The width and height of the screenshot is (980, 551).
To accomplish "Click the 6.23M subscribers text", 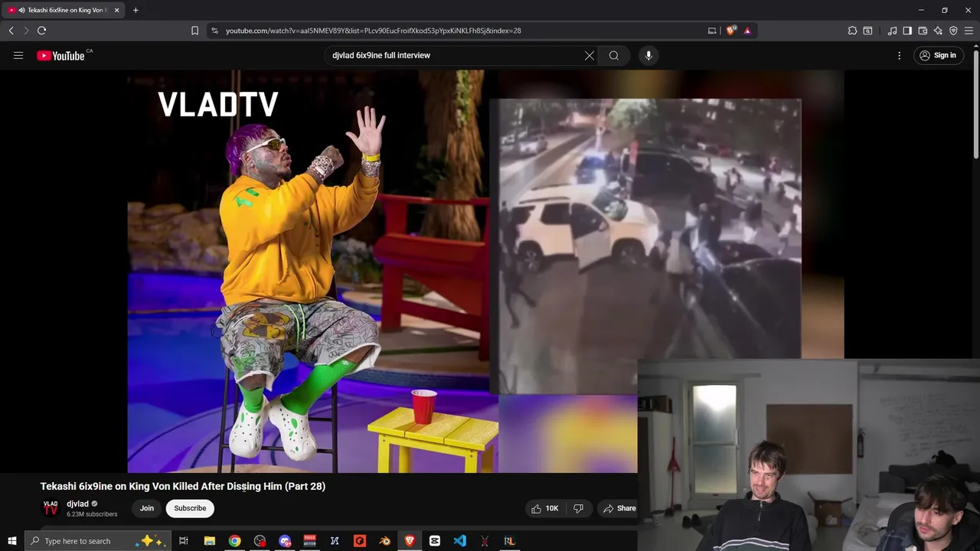I will 92,514.
